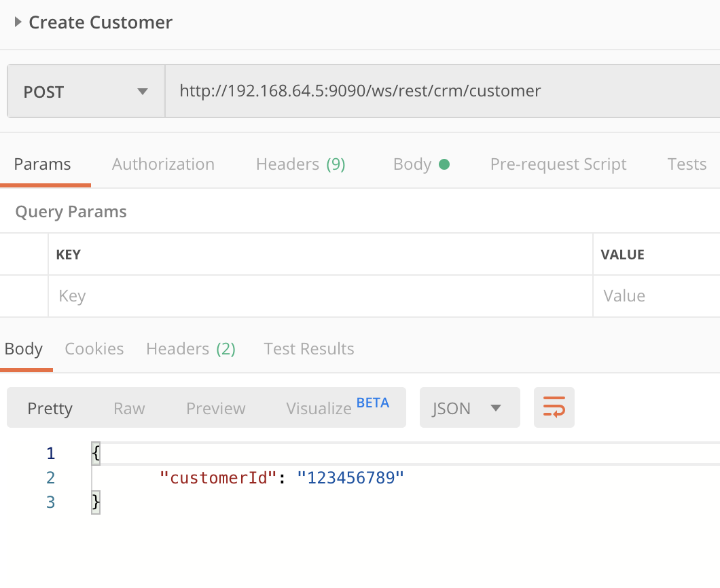Click the query param Key field
Image resolution: width=720 pixels, height=588 pixels.
tap(319, 296)
